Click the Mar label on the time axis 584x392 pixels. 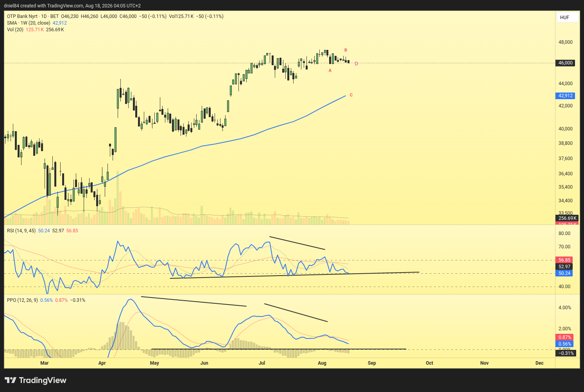point(45,363)
